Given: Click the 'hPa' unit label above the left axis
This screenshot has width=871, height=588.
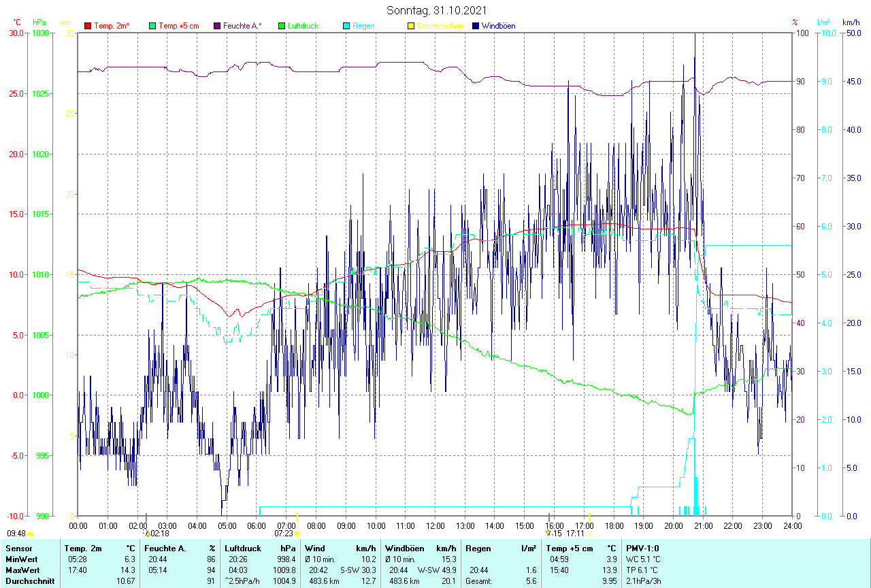Looking at the screenshot, I should pyautogui.click(x=39, y=22).
